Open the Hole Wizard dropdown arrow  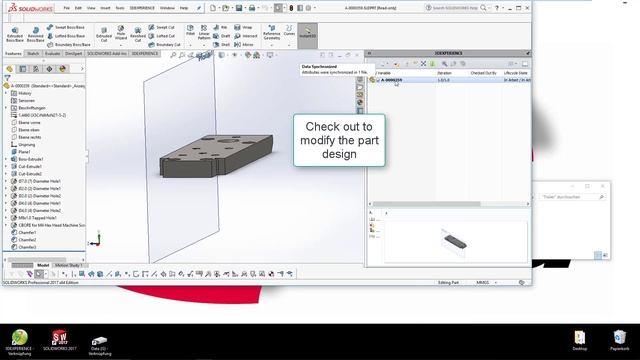click(x=121, y=45)
